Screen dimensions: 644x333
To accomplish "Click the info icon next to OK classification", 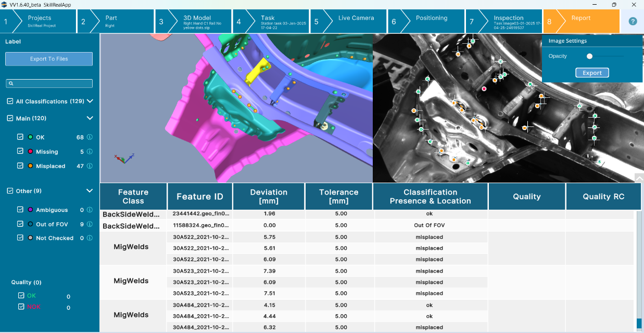I will (x=91, y=137).
